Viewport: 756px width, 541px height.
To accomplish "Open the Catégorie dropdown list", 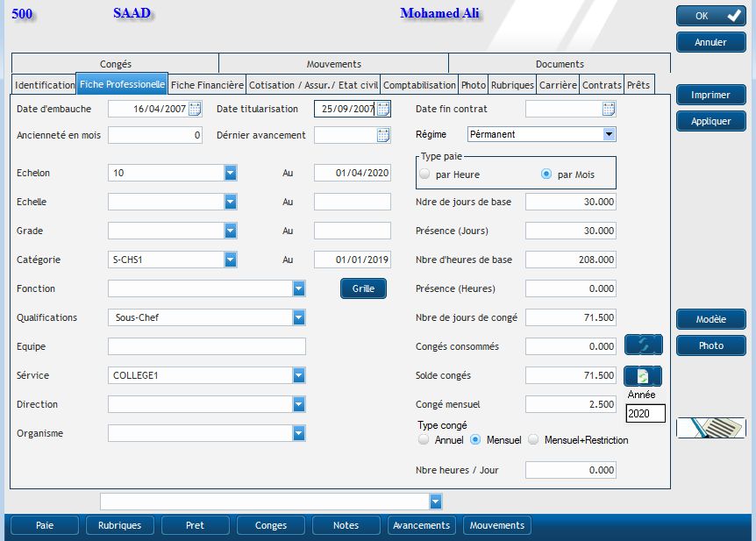I will [231, 260].
